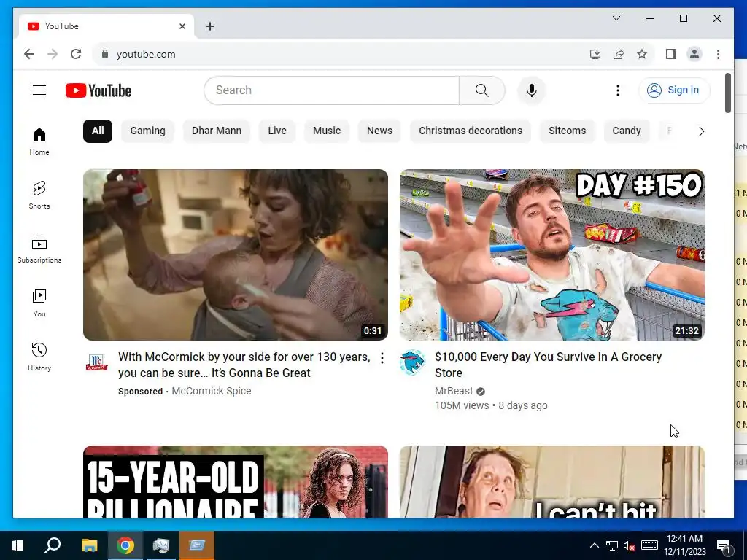The width and height of the screenshot is (747, 560).
Task: Open the notification center icon
Action: pos(724,545)
